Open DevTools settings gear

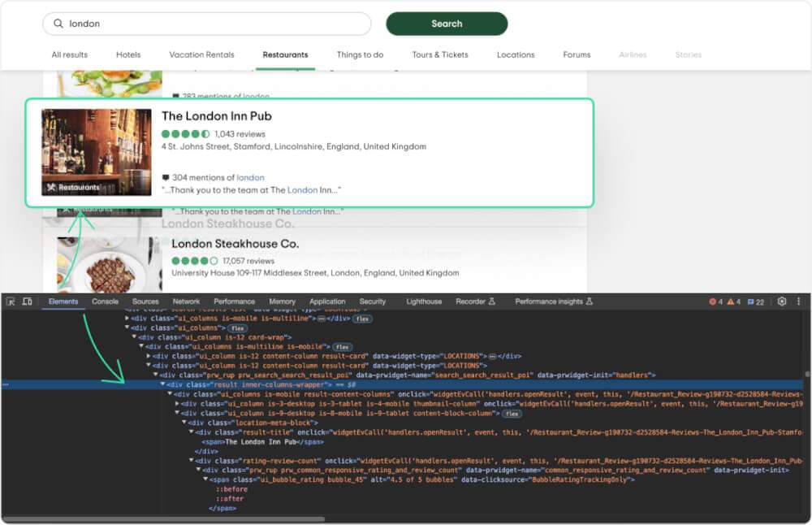pos(781,301)
